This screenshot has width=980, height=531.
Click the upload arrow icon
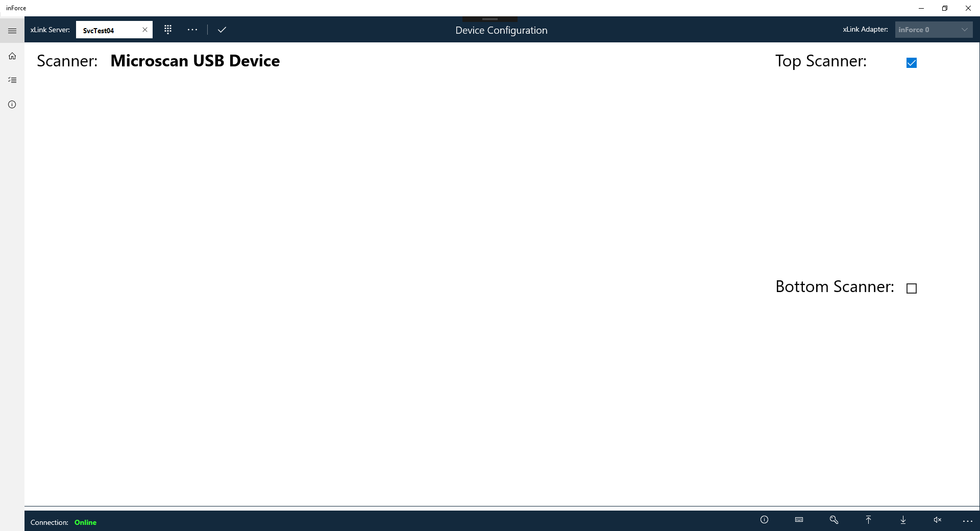tap(868, 520)
